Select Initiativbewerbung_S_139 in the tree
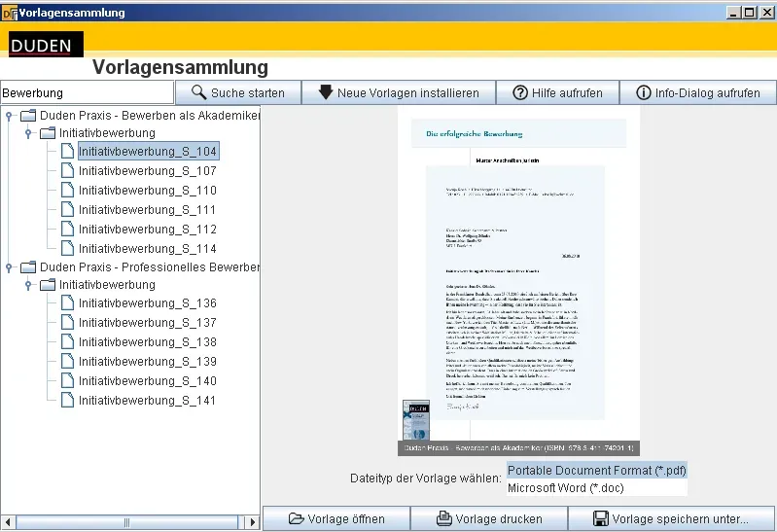The height and width of the screenshot is (532, 777). pos(148,361)
